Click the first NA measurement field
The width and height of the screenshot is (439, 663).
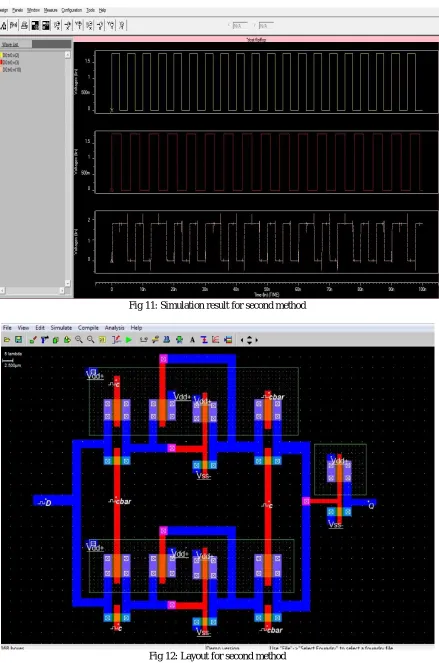[x=240, y=26]
